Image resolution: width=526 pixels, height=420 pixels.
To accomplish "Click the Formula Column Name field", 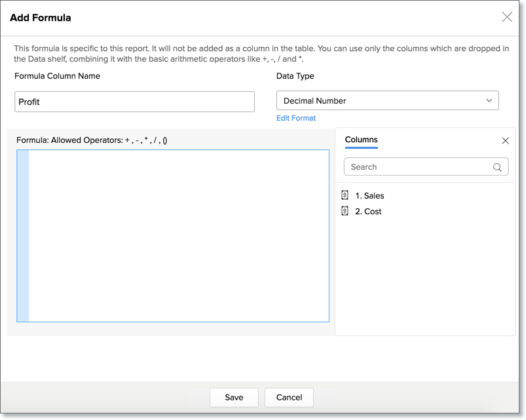I will click(x=134, y=102).
